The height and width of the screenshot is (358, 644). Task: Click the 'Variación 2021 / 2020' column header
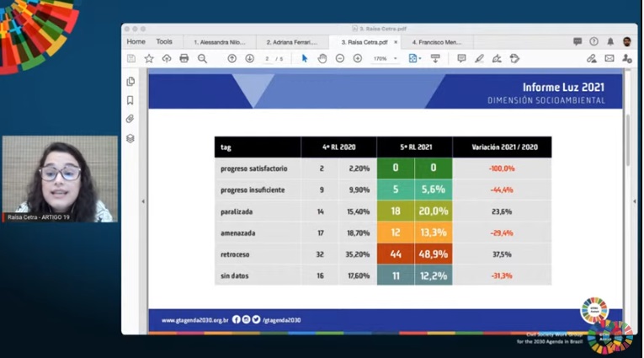pos(504,147)
